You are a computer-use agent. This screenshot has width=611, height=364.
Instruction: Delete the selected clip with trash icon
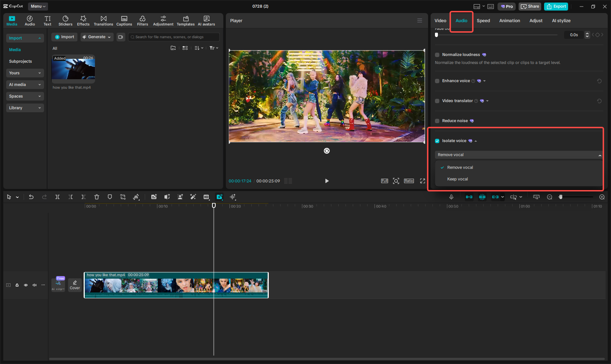pos(97,197)
